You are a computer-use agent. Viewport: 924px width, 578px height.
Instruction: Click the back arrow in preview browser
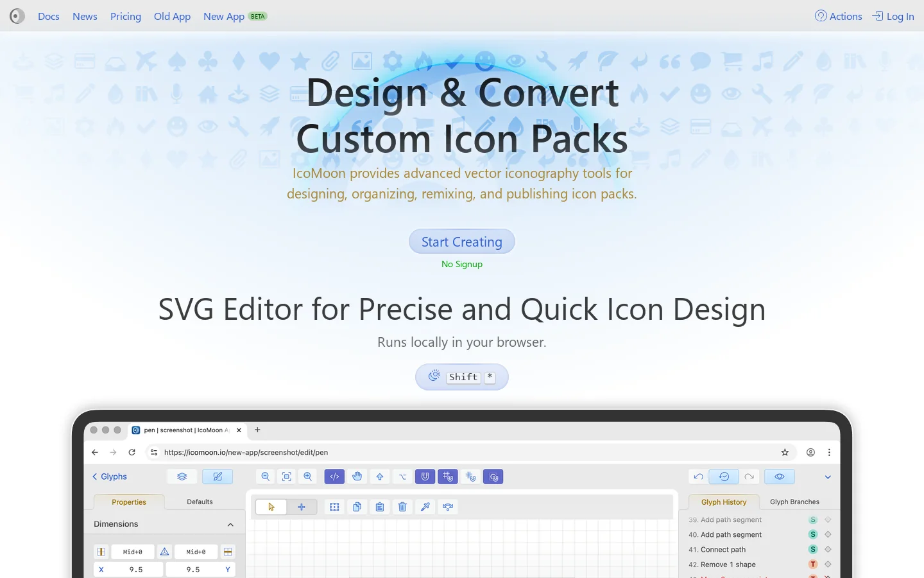pos(95,452)
